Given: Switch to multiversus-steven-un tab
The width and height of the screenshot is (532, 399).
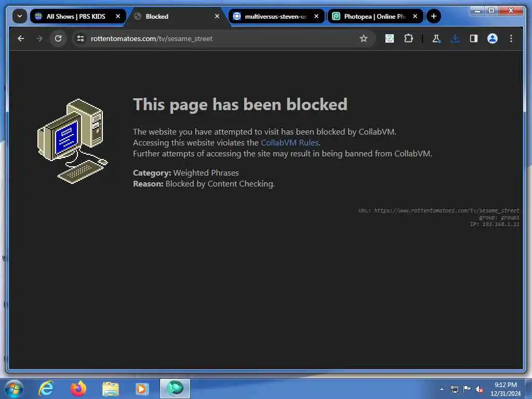Looking at the screenshot, I should tap(276, 16).
